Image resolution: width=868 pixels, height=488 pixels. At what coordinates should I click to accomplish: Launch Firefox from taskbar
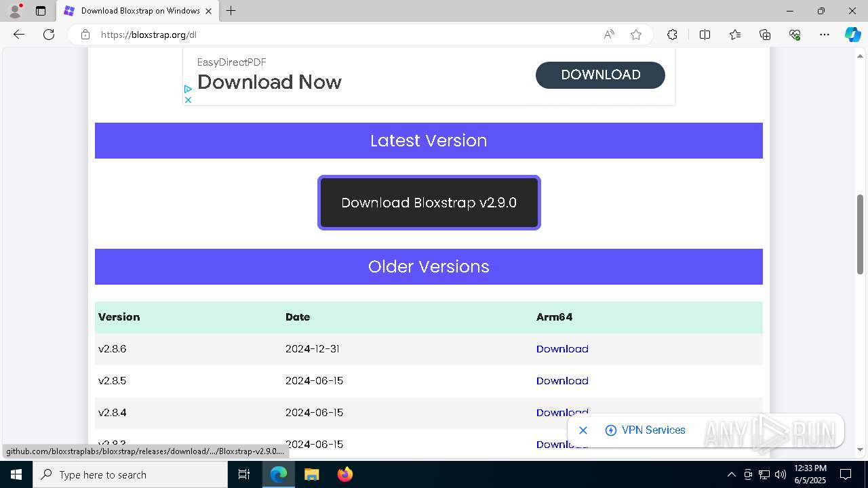(x=345, y=474)
